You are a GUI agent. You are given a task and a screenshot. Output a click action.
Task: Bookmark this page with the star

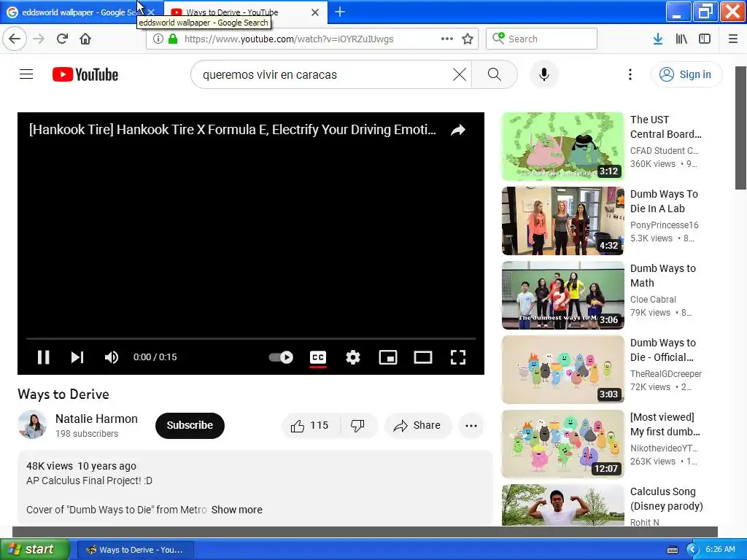click(x=468, y=39)
